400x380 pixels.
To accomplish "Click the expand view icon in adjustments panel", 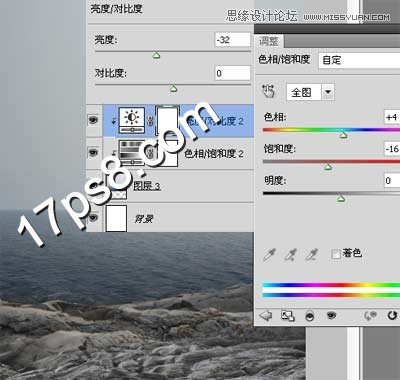I will [288, 316].
